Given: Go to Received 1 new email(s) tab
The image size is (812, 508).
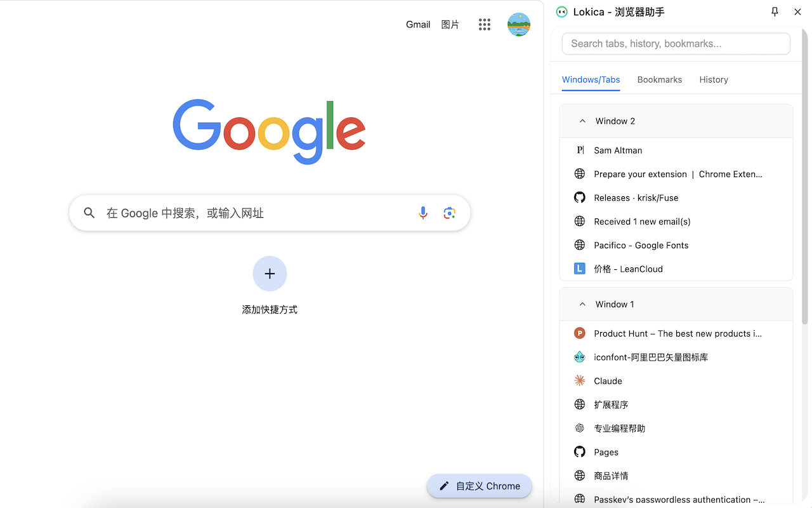Looking at the screenshot, I should point(676,221).
